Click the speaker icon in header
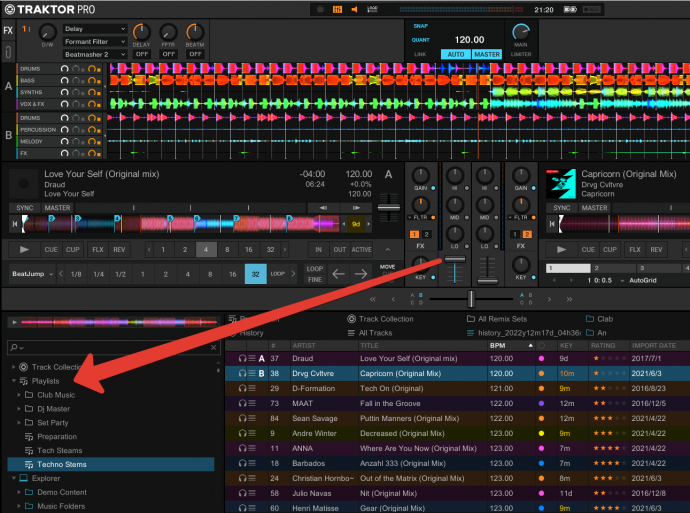The image size is (690, 513). click(354, 9)
